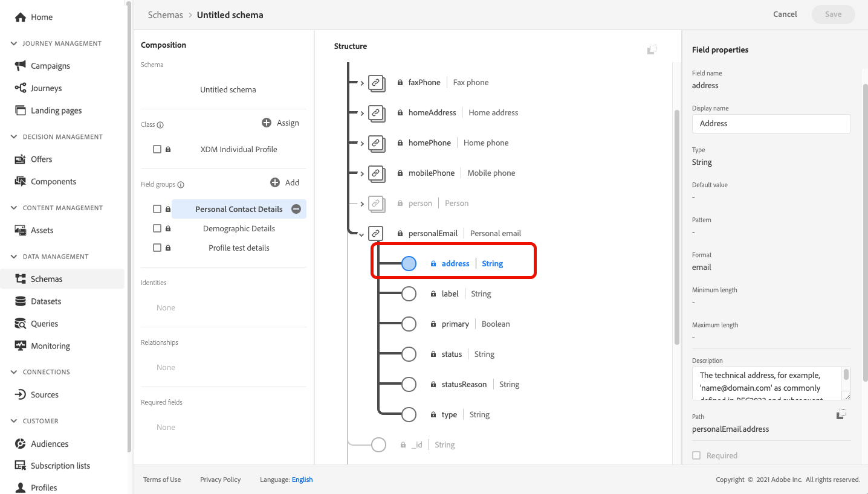Open Monitoring in the sidebar
This screenshot has width=868, height=494.
coord(50,346)
